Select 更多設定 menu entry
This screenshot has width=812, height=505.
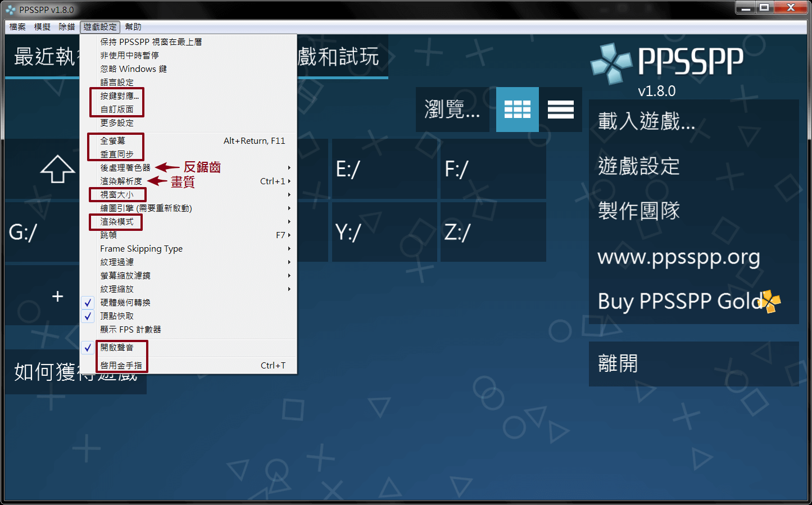(188, 123)
